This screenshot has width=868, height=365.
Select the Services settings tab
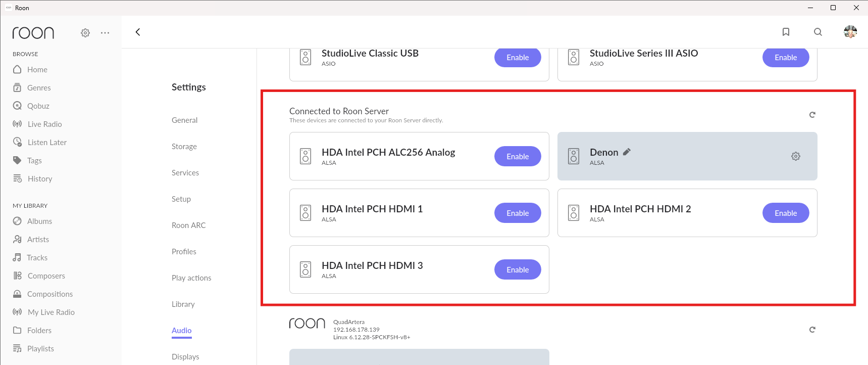[185, 172]
